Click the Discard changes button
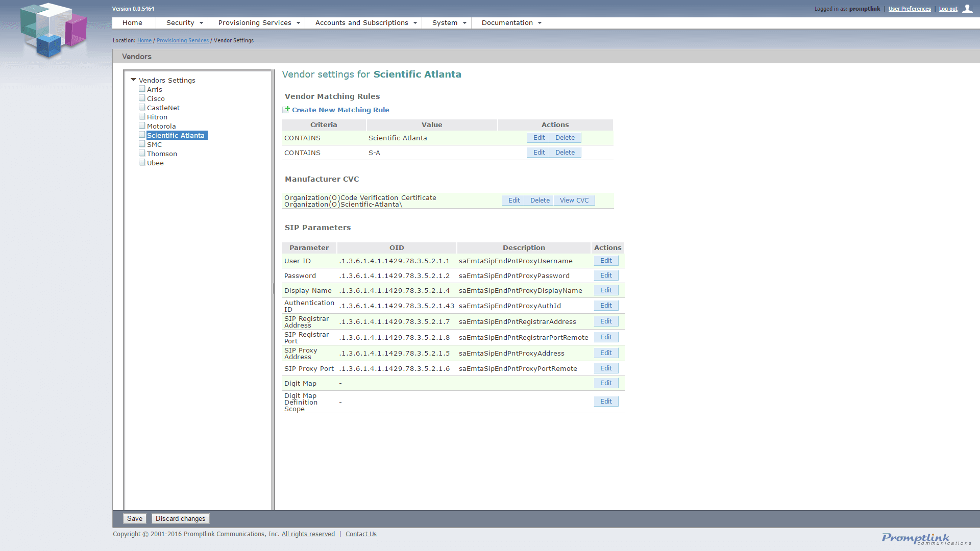The image size is (980, 551). [x=180, y=518]
